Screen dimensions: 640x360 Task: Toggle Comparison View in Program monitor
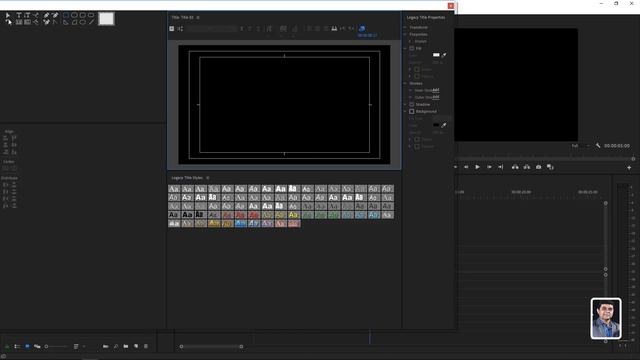[550, 167]
